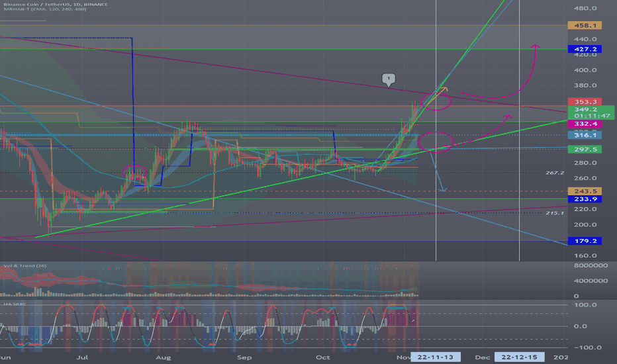Click the Jul label on time axis

(82, 357)
